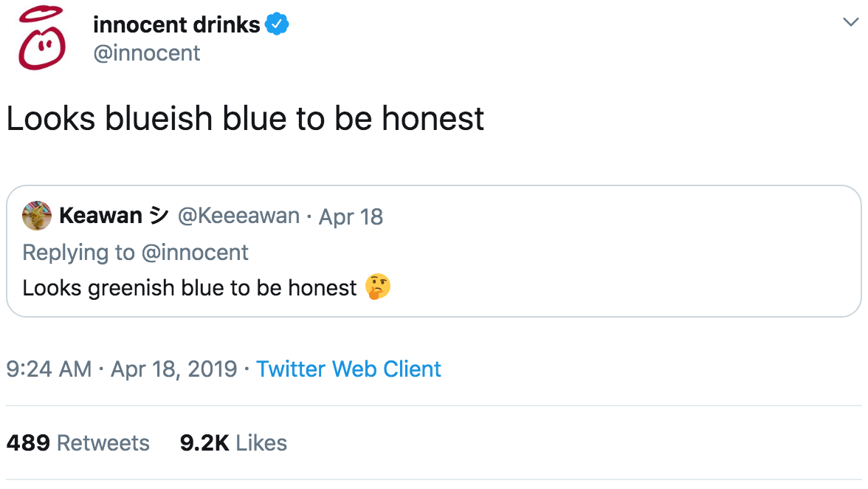Click the @innocent handle under the account name

coord(146,53)
